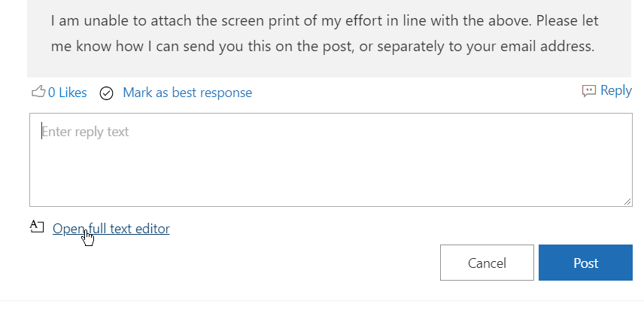This screenshot has height=313, width=644.
Task: Open the "0 Likes" link
Action: click(x=68, y=93)
